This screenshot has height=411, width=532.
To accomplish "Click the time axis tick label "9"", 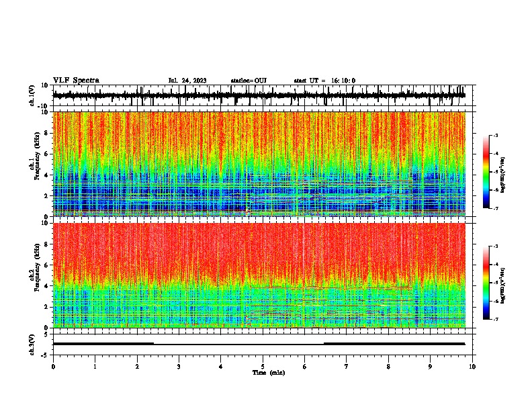I will [430, 367].
